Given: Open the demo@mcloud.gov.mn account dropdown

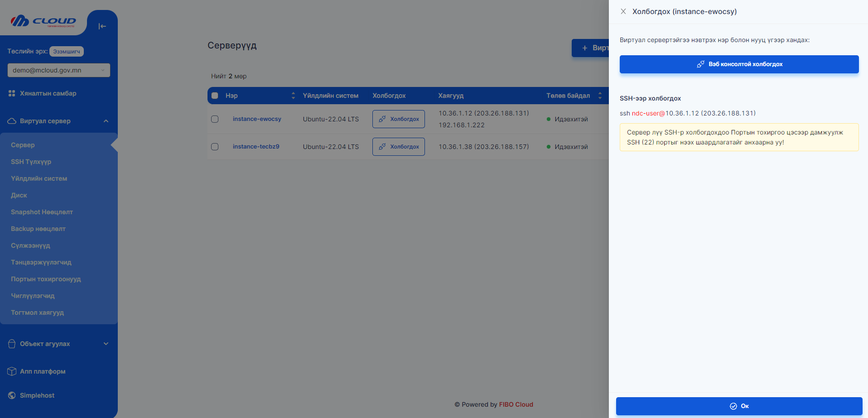Looking at the screenshot, I should (58, 70).
